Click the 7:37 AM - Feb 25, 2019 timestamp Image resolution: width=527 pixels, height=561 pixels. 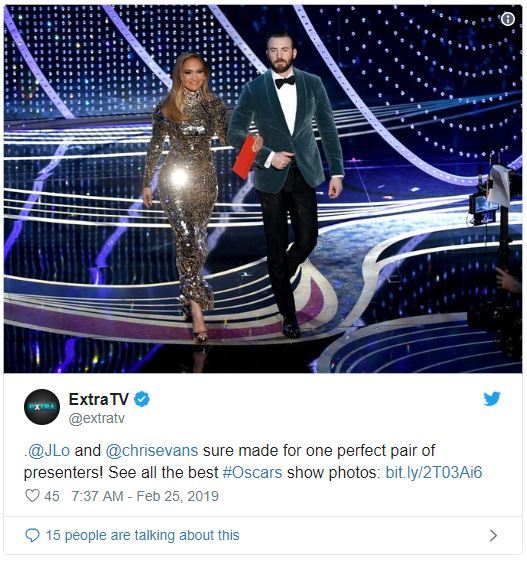tap(145, 496)
